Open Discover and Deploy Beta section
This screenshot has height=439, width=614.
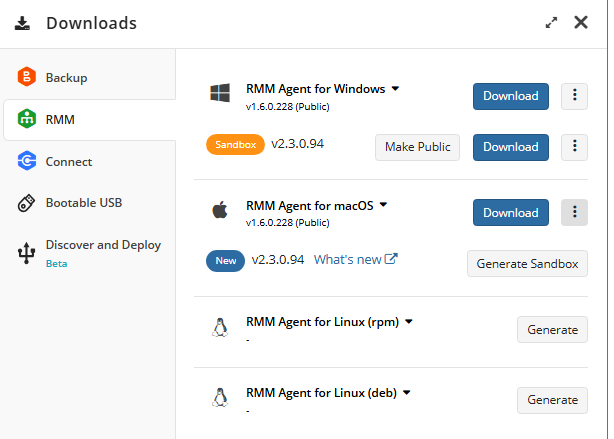point(89,253)
